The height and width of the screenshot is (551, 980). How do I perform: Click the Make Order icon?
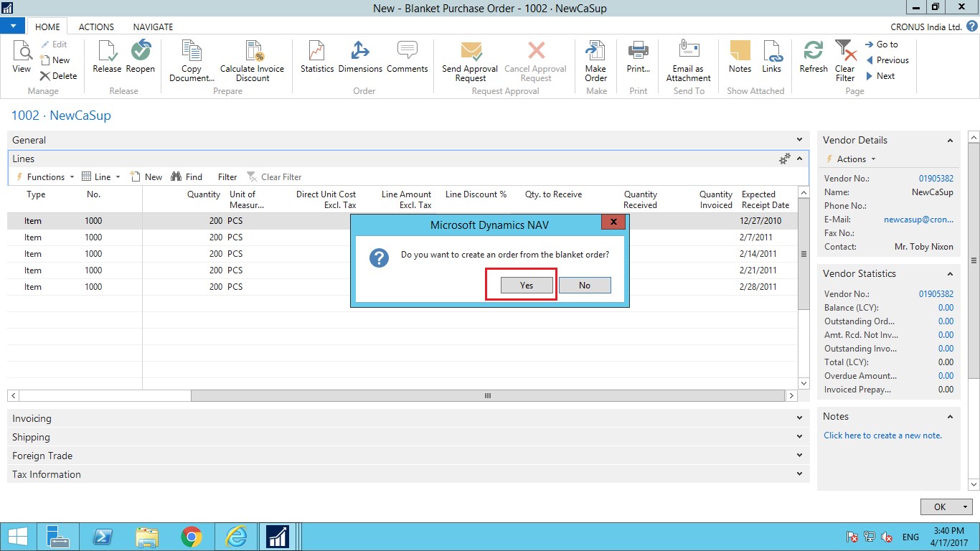(x=595, y=62)
